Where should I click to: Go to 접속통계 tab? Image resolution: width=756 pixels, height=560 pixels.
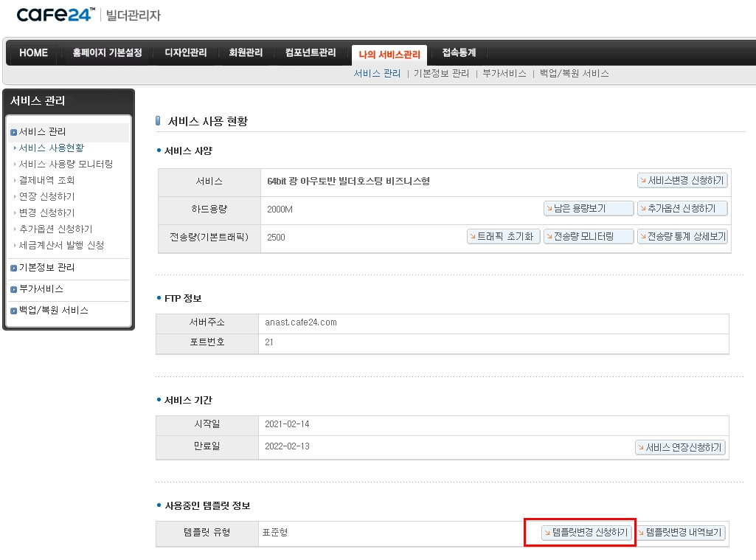[x=459, y=53]
